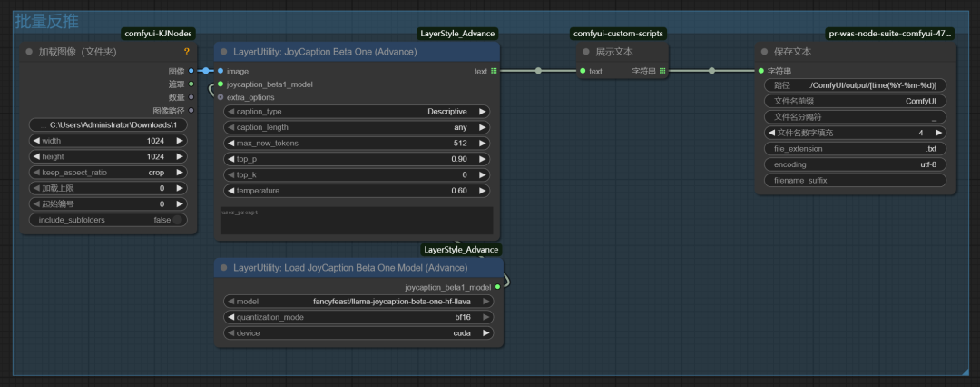The height and width of the screenshot is (387, 980).
Task: Collapse the 保存文本 node dot
Action: pos(764,52)
